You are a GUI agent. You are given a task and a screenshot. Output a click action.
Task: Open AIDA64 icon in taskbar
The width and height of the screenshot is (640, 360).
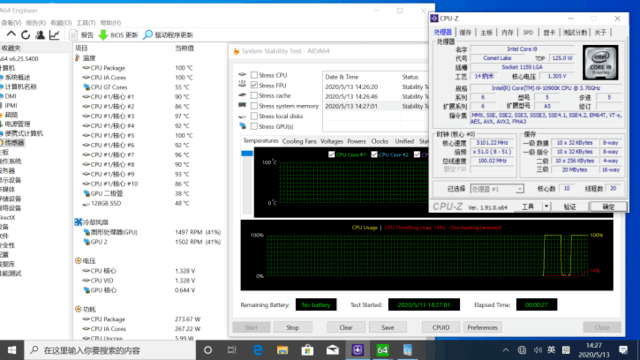pos(382,350)
